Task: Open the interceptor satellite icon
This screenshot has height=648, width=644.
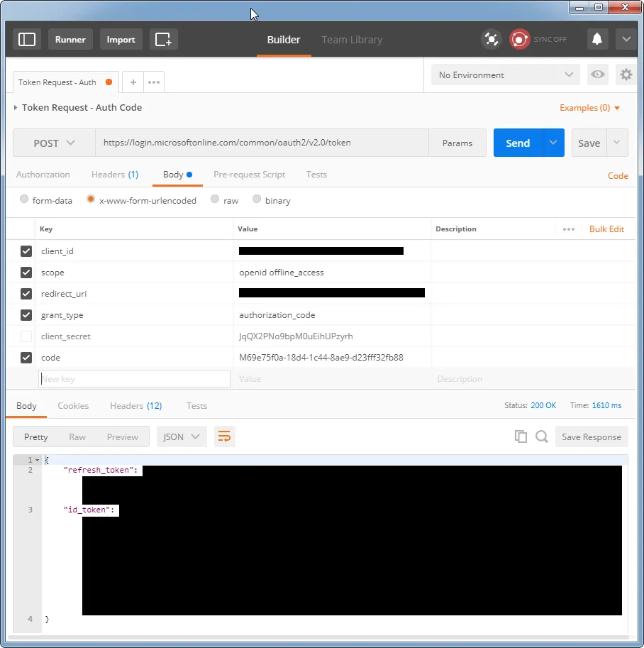Action: pyautogui.click(x=492, y=40)
